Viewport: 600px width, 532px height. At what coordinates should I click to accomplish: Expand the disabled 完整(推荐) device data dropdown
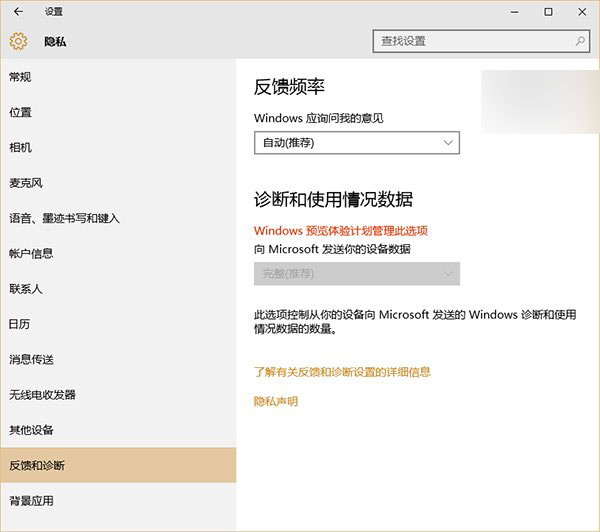click(x=356, y=273)
